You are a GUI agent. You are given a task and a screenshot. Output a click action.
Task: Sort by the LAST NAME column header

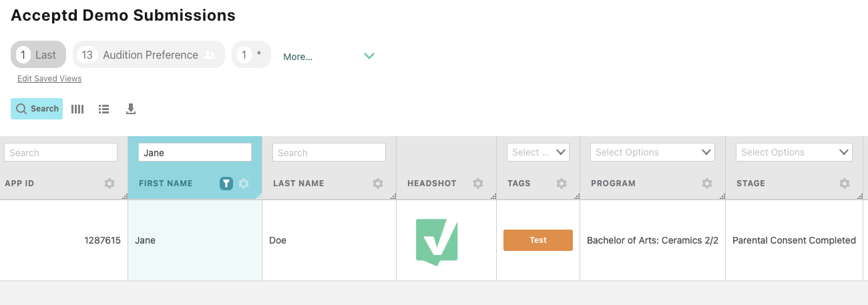298,184
